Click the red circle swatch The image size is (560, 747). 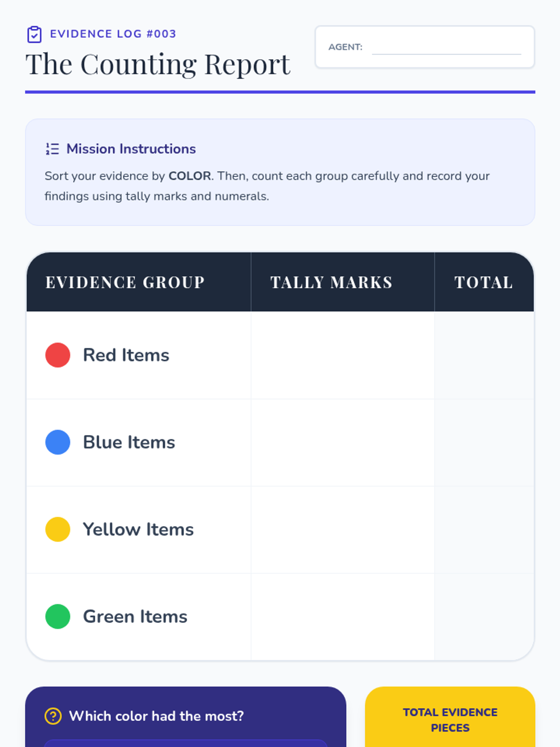(x=58, y=355)
